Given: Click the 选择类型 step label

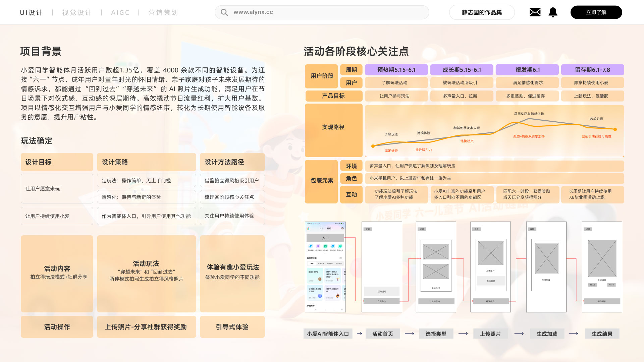Looking at the screenshot, I should [x=436, y=334].
